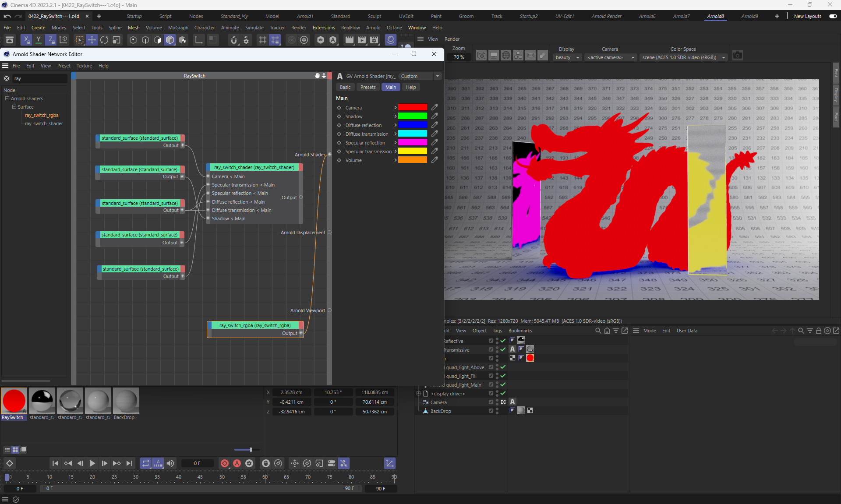Collapse the Arnold shaders tree node
841x504 pixels.
point(7,99)
